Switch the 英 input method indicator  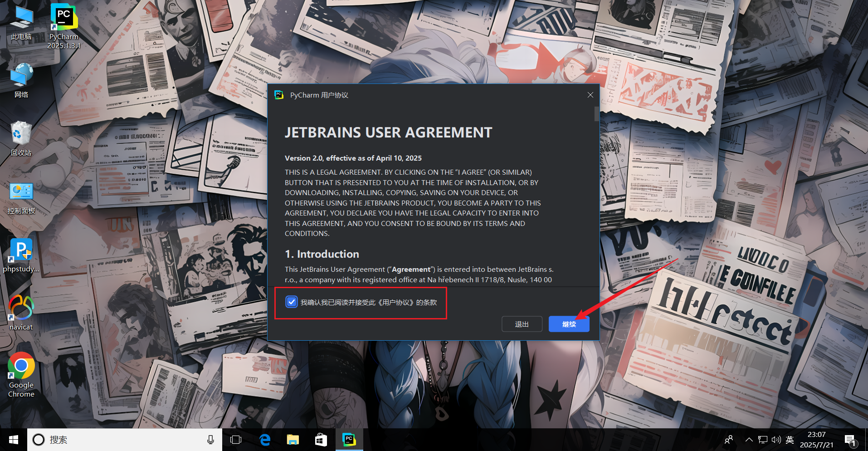tap(790, 440)
